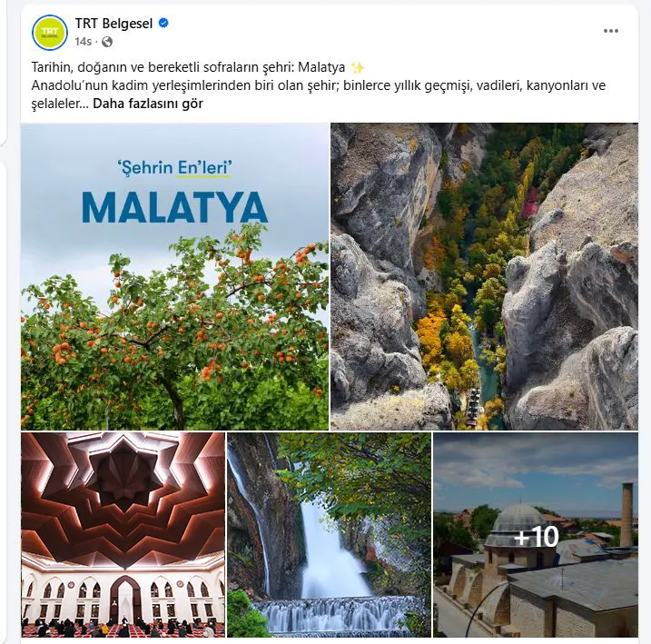
Task: Click the TRT Belgesel page name
Action: pos(113,24)
